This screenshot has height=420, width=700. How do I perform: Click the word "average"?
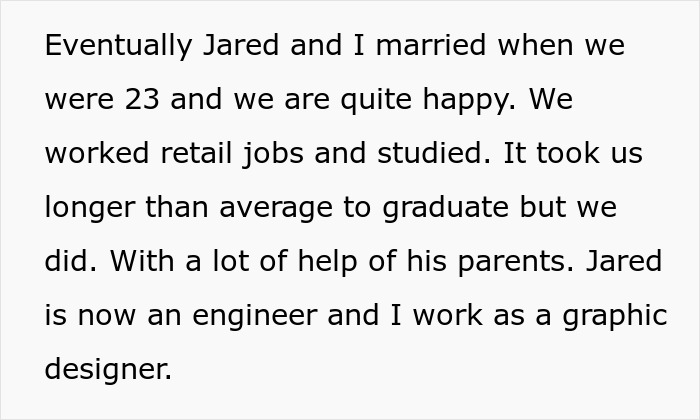click(276, 208)
